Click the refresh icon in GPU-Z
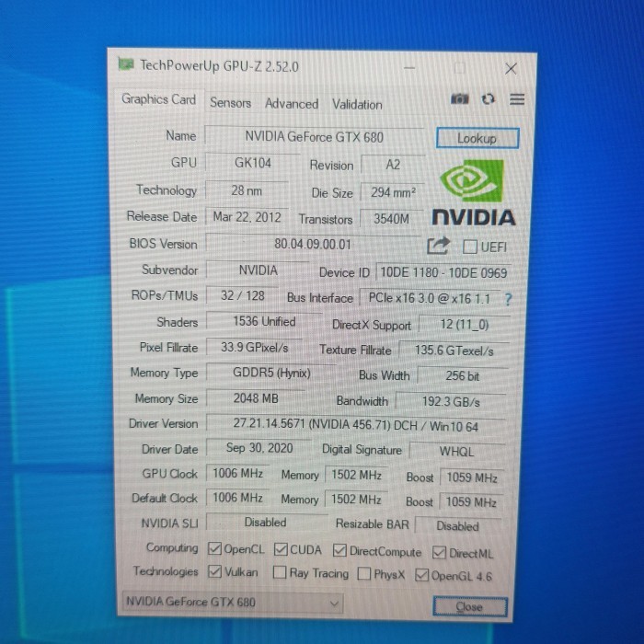Screen dimensions: 644x644 pyautogui.click(x=488, y=99)
